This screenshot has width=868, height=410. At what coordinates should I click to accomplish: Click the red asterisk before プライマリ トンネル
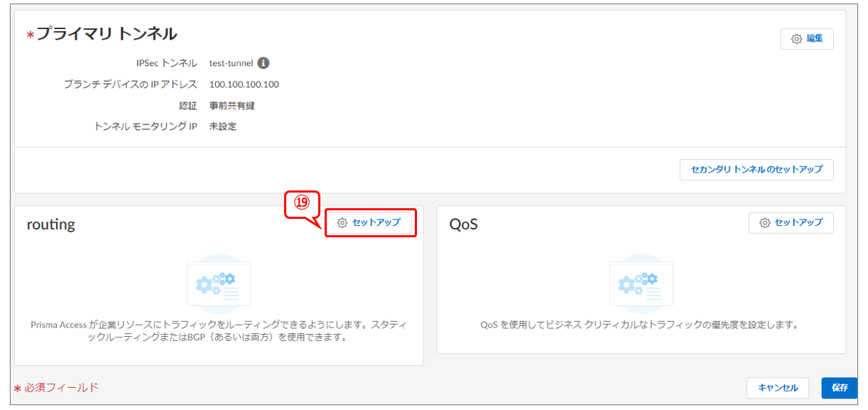pyautogui.click(x=30, y=36)
